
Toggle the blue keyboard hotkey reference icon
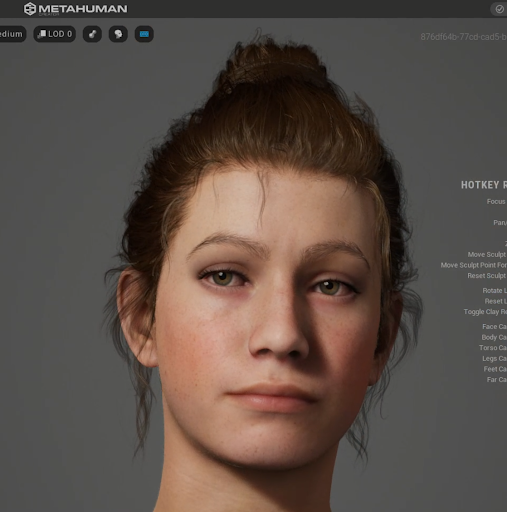[144, 34]
